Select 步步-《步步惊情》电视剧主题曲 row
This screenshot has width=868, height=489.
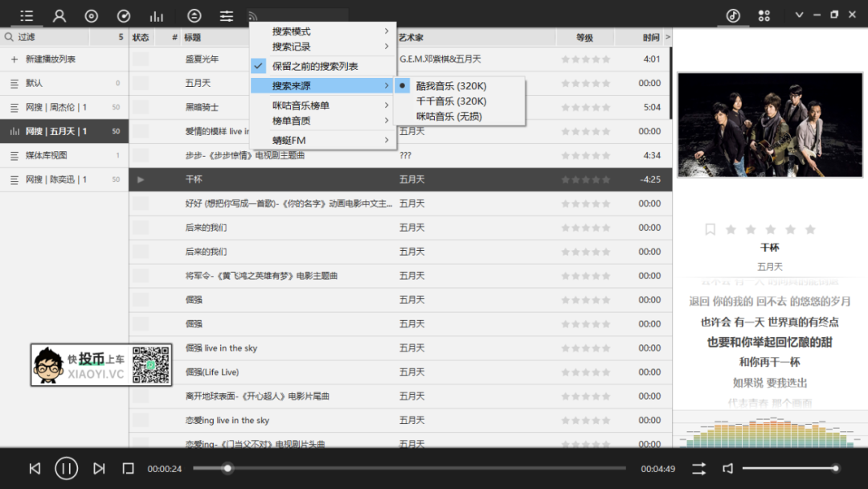[x=400, y=155]
